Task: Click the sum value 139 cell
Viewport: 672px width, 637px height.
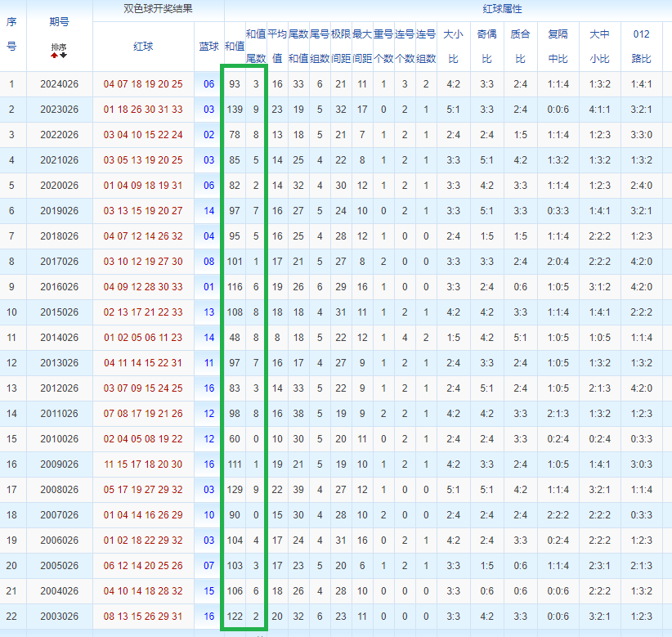Action: point(235,110)
